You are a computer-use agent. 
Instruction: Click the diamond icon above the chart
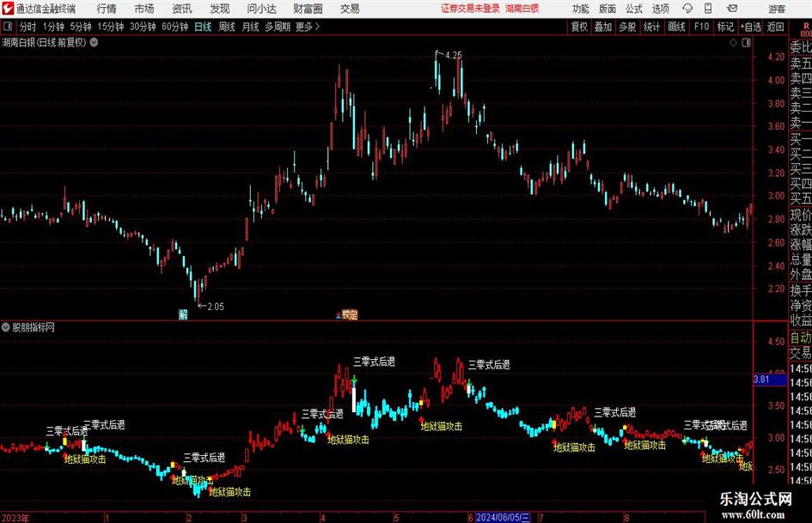[x=733, y=43]
